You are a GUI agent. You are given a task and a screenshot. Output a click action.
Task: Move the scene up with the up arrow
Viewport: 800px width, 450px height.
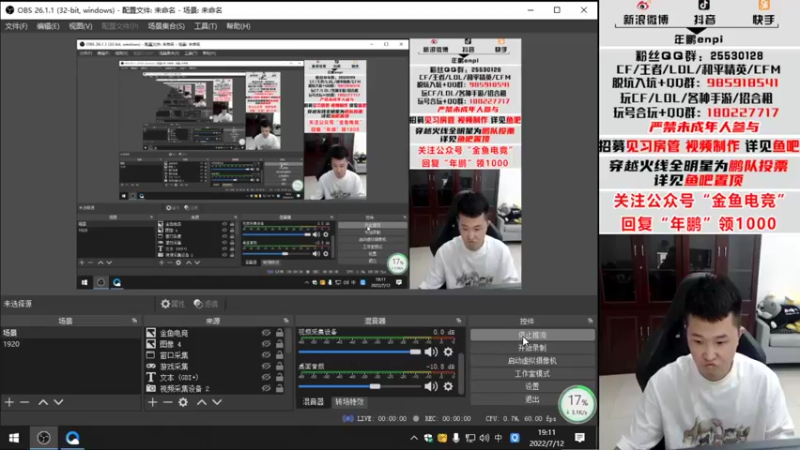click(x=43, y=402)
